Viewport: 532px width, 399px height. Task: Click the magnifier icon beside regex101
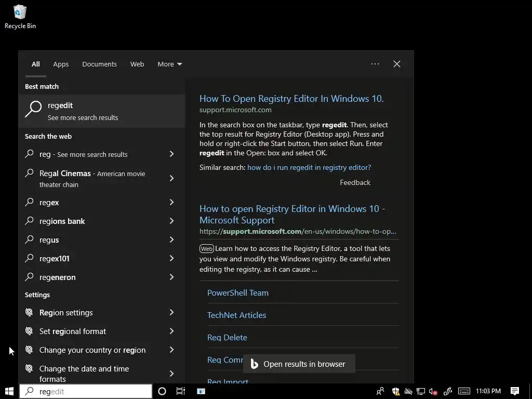click(29, 258)
